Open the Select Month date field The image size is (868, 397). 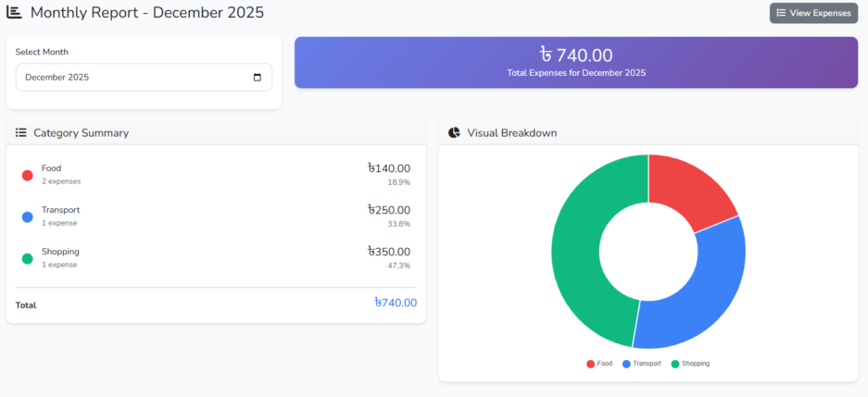tap(139, 78)
